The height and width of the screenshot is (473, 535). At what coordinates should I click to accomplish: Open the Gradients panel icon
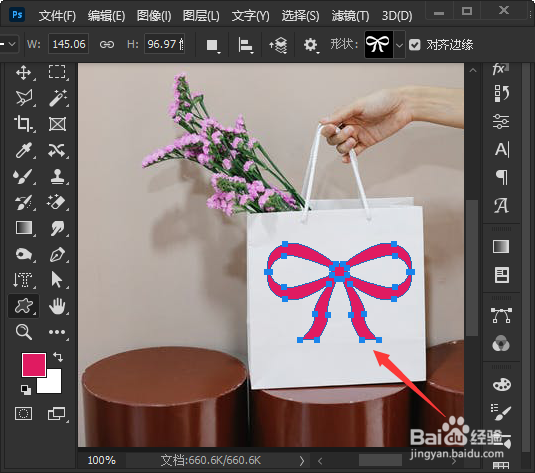coord(501,246)
